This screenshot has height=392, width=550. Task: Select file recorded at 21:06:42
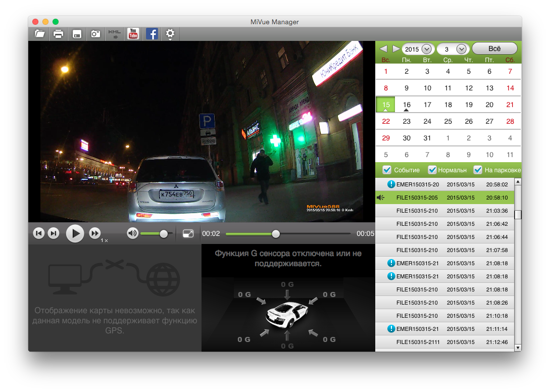pyautogui.click(x=445, y=224)
